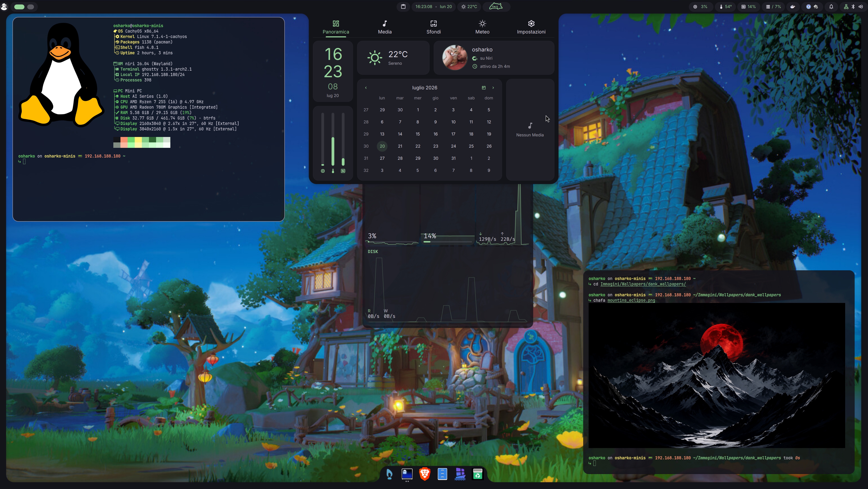Open the launcher icon in the top-left corner
Image resolution: width=868 pixels, height=489 pixels.
[x=4, y=6]
